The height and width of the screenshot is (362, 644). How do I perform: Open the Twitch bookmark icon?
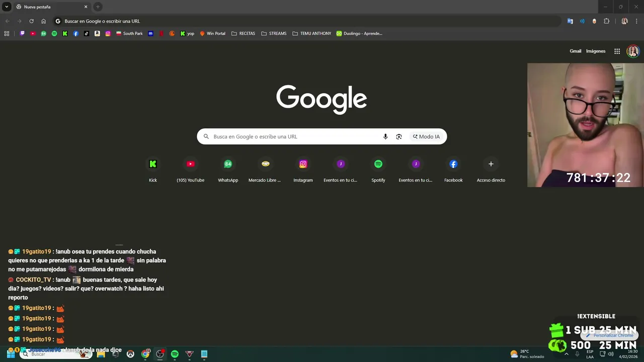pyautogui.click(x=22, y=34)
